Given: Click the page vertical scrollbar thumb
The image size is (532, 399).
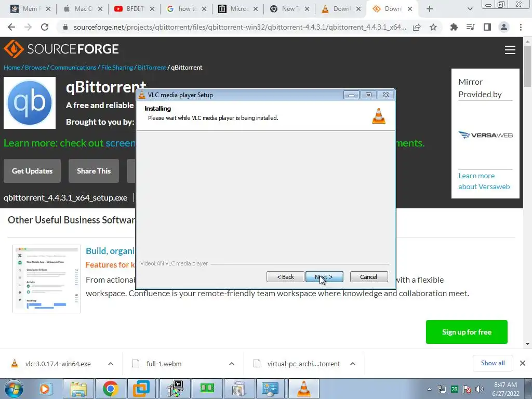Looking at the screenshot, I should 527,66.
